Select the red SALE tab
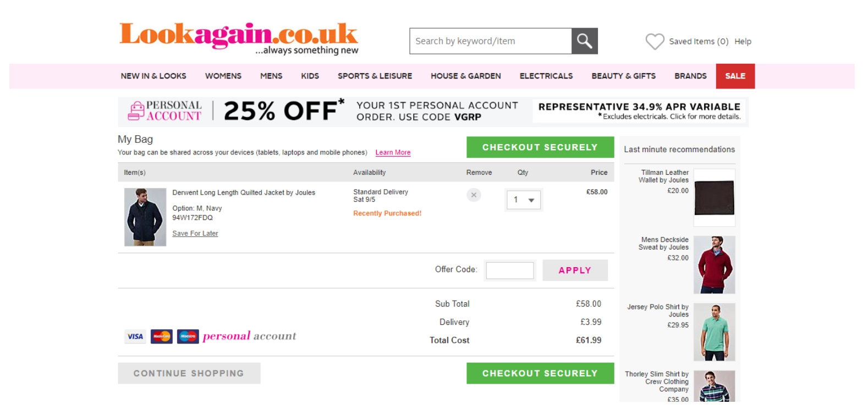Screen dimensions: 868x415 735,76
